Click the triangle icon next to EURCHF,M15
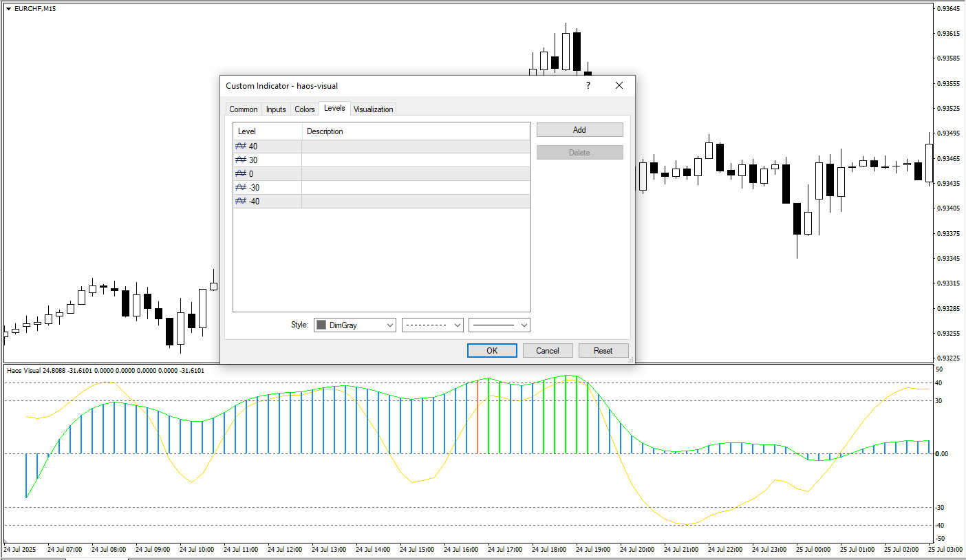This screenshot has width=966, height=560. point(8,9)
